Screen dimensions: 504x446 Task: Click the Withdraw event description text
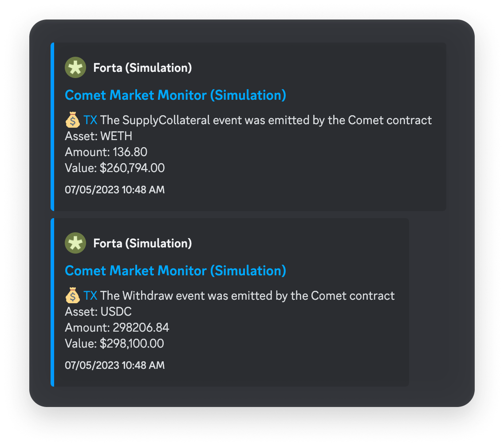tap(248, 296)
